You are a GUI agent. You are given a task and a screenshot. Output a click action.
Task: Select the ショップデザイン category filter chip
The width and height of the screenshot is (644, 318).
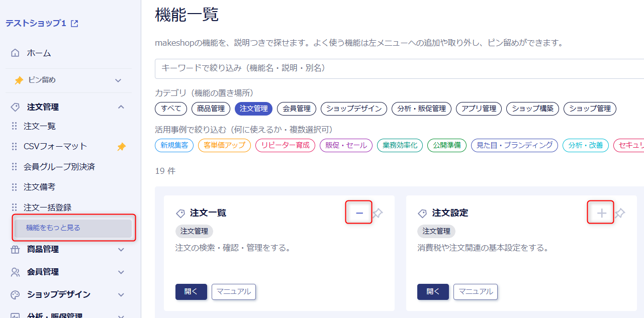pos(354,109)
